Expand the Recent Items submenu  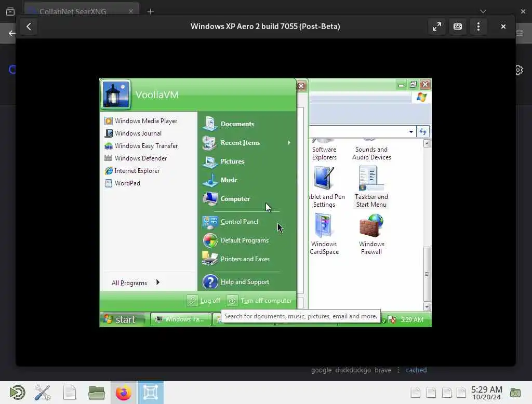pyautogui.click(x=247, y=142)
